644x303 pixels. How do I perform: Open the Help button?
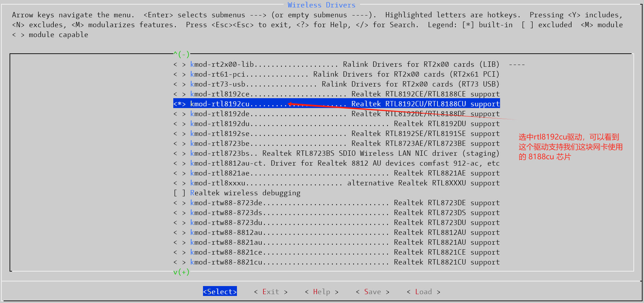[x=321, y=291]
